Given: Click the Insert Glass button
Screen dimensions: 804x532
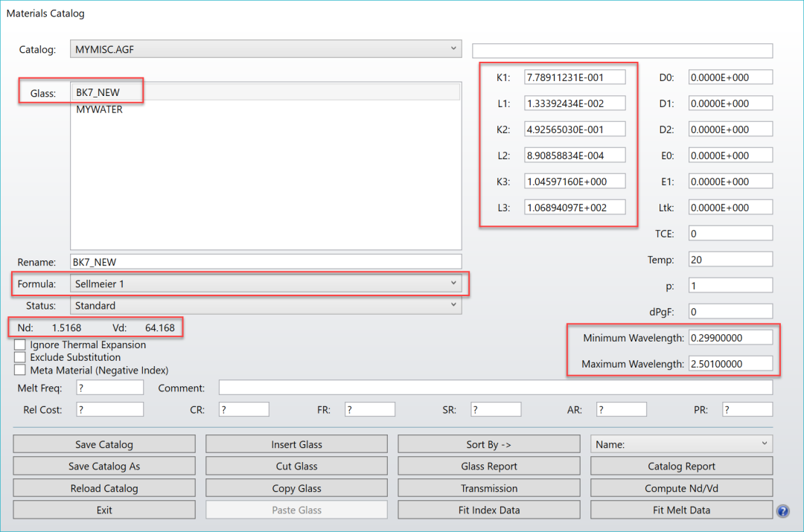Looking at the screenshot, I should [x=296, y=444].
